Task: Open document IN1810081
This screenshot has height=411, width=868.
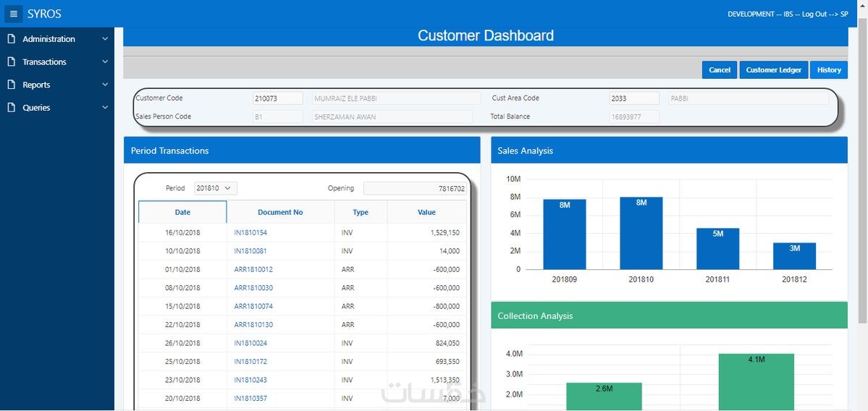Action: pyautogui.click(x=250, y=251)
